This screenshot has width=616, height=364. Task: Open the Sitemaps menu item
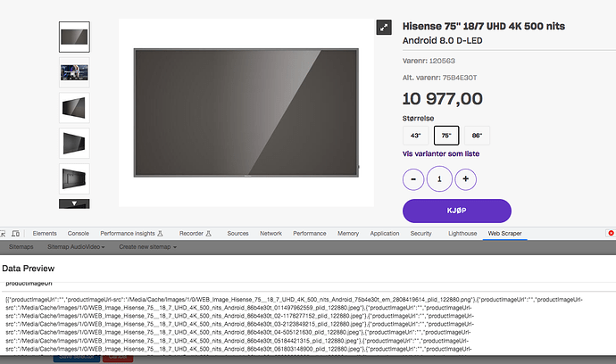(x=21, y=246)
